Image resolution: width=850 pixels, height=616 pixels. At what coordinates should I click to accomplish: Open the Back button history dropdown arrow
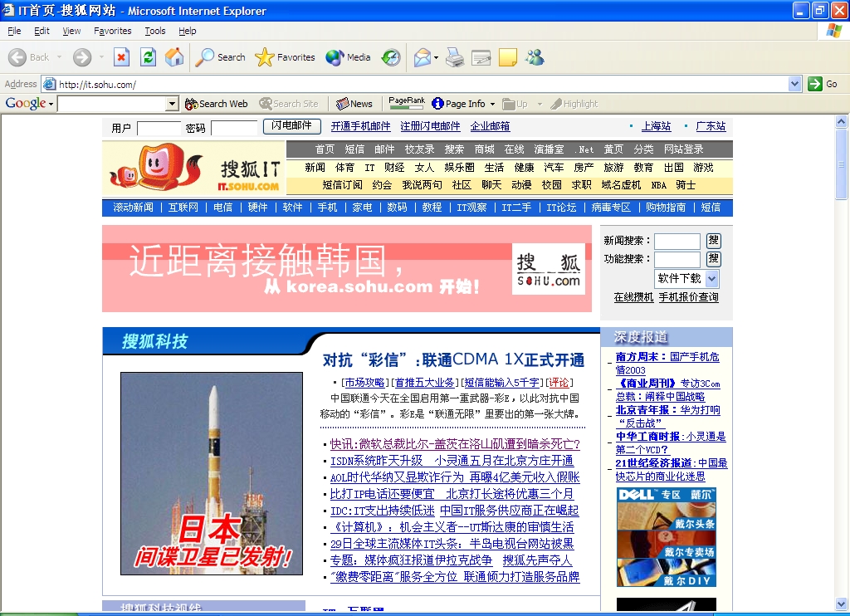59,57
